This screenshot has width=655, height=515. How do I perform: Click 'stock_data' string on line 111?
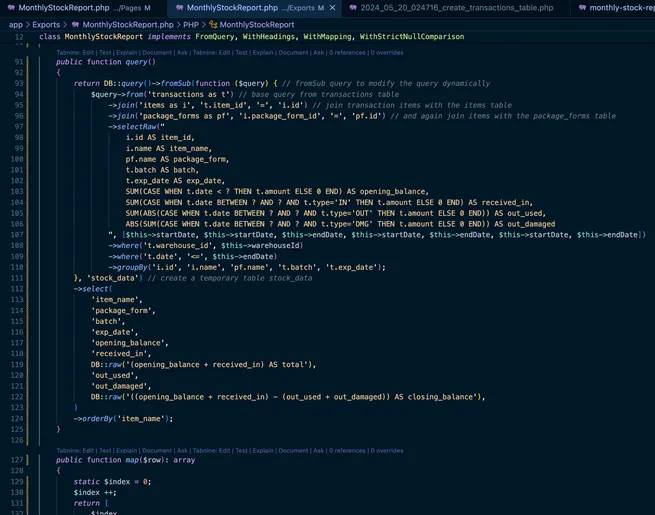[x=113, y=278]
